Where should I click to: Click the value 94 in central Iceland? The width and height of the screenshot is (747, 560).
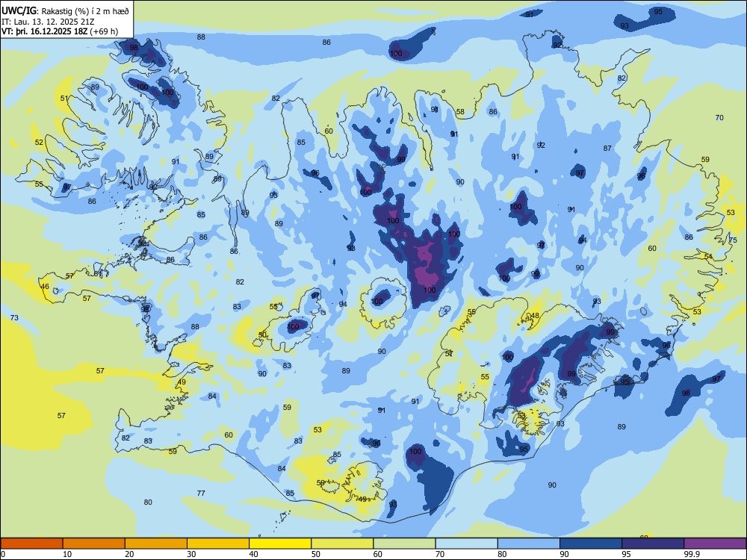click(x=343, y=305)
